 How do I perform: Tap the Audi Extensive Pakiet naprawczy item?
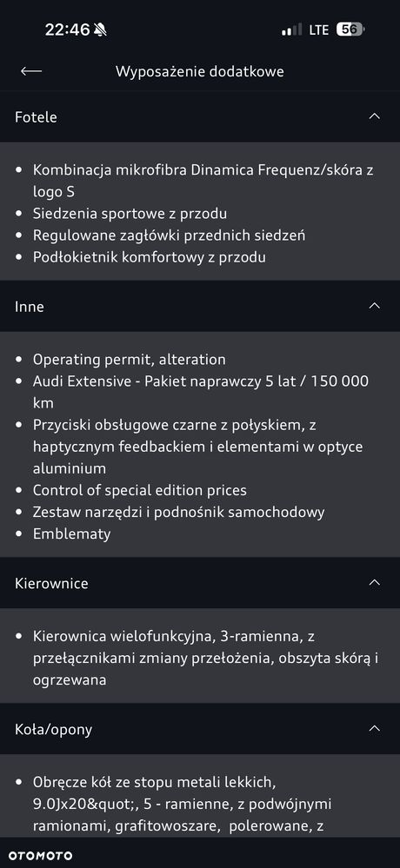coord(201,392)
